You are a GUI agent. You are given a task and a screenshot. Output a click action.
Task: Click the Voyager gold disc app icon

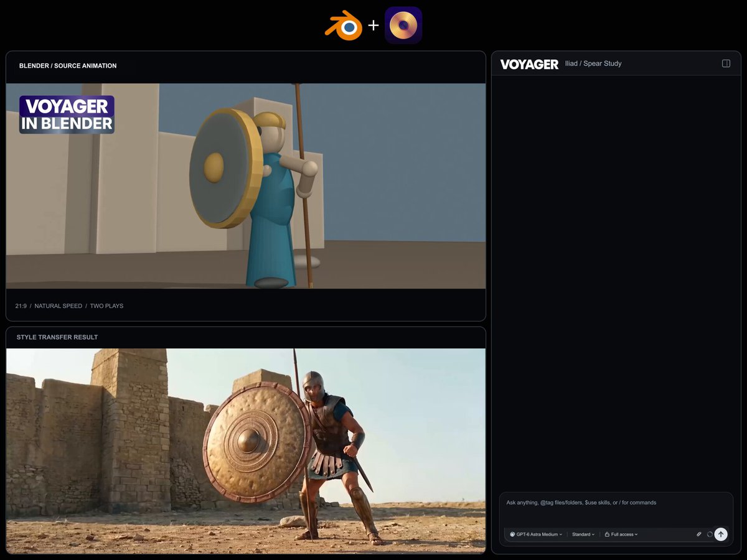coord(403,26)
